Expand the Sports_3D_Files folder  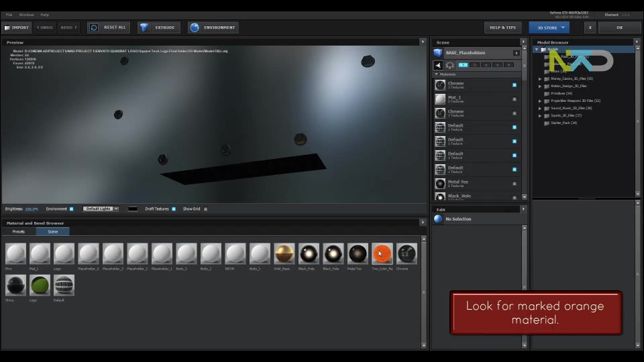540,116
